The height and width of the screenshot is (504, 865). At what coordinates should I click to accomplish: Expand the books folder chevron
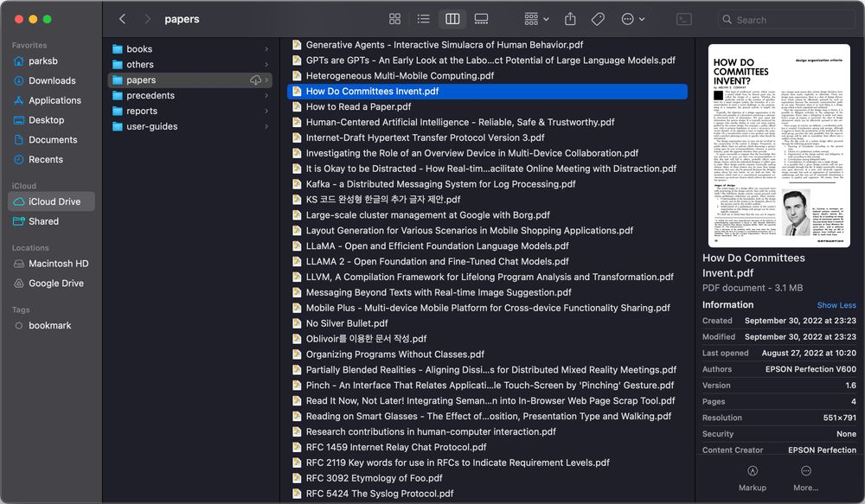[266, 49]
